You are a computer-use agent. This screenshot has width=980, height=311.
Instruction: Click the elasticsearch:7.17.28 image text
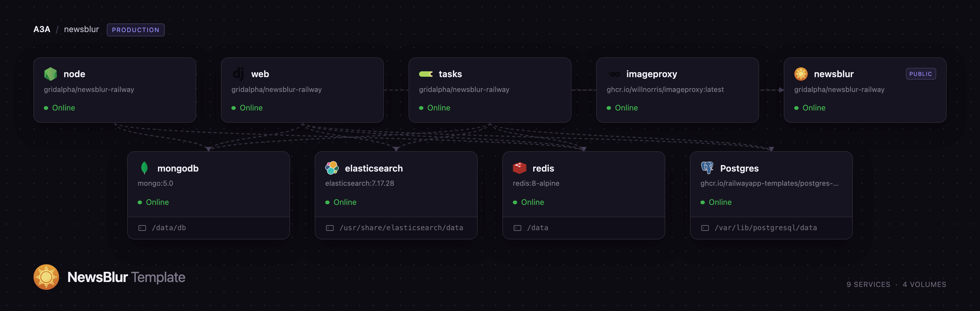[359, 183]
